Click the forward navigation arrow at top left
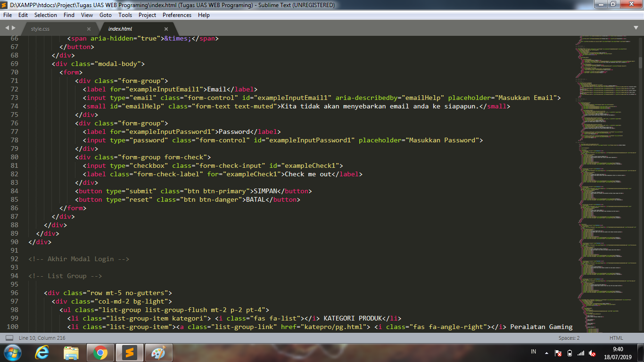The image size is (644, 362). click(x=13, y=28)
